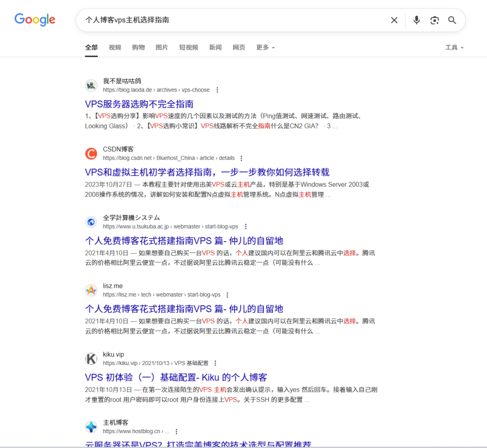This screenshot has width=487, height=448.
Task: Click the 我不是咕咕鸽 site name
Action: pos(122,81)
